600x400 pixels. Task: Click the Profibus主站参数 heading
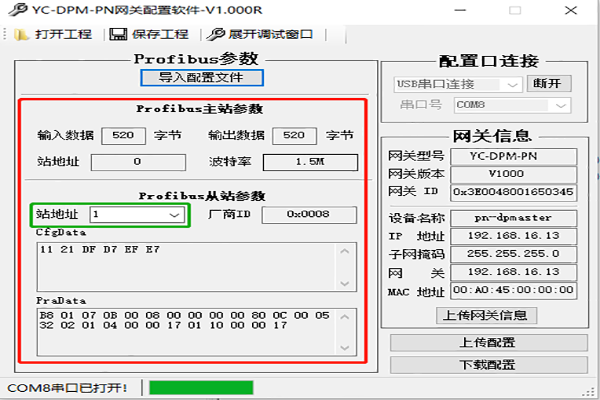[200, 109]
